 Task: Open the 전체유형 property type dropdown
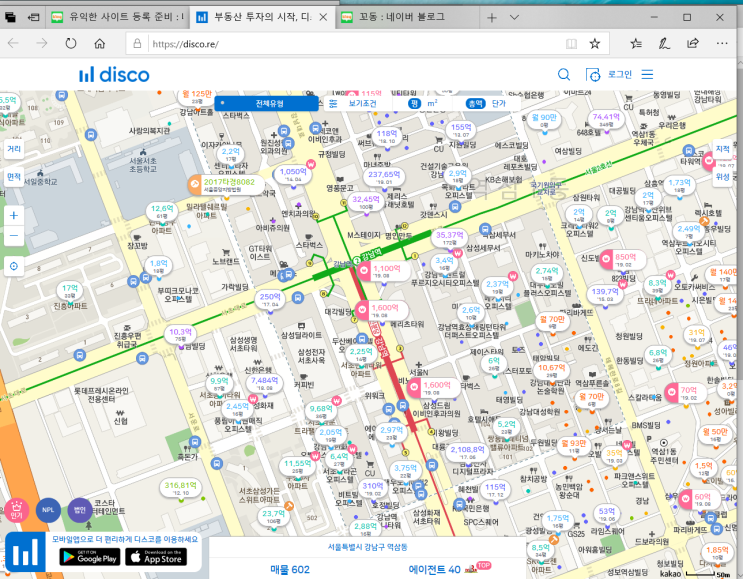(x=266, y=103)
